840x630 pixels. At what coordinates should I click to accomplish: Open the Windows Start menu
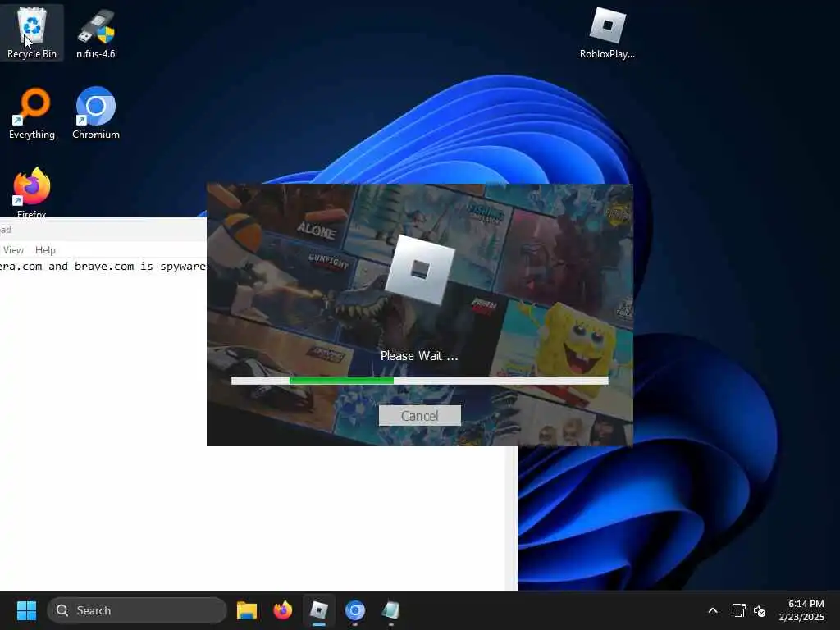[26, 610]
